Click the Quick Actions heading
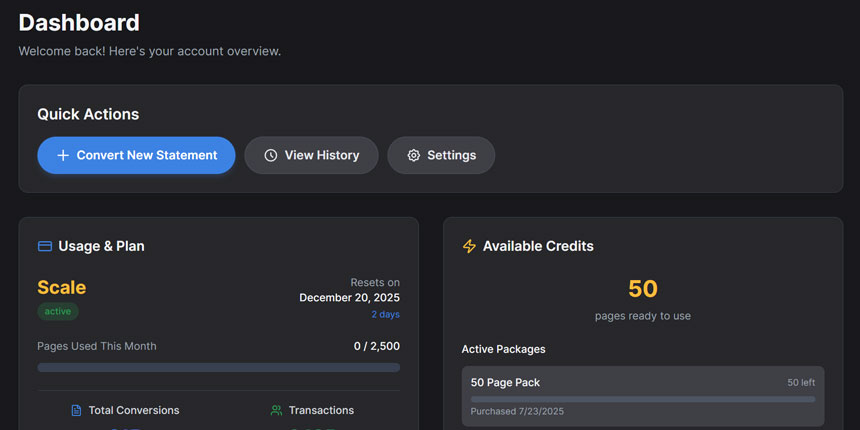 [88, 114]
